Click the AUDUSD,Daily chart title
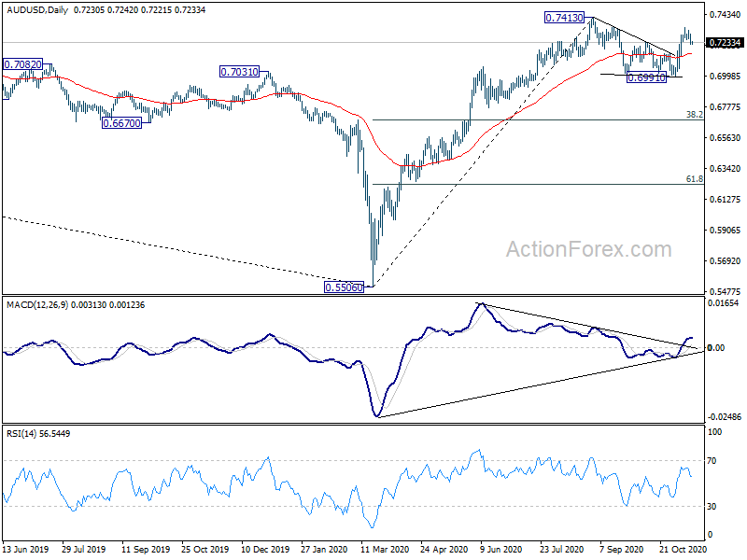 click(x=37, y=9)
